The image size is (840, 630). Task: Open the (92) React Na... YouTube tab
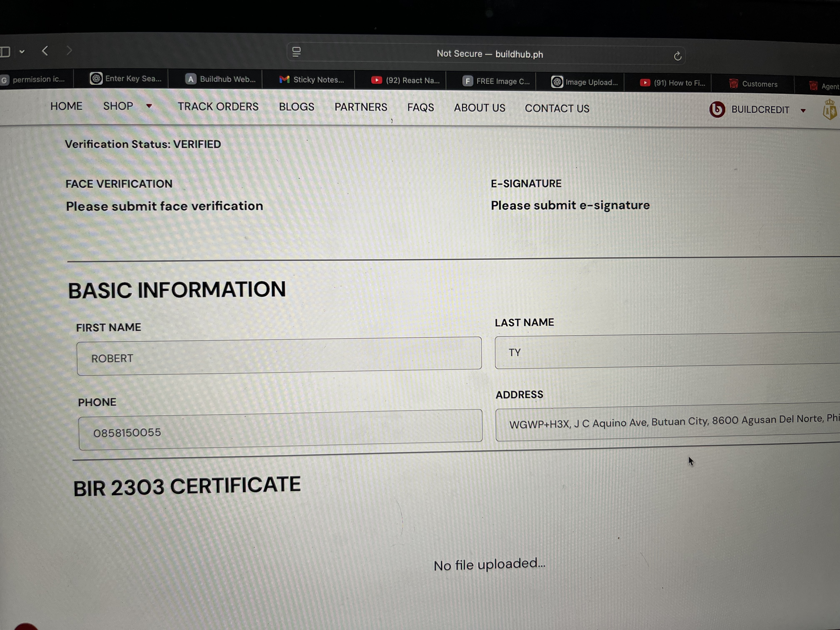[x=405, y=80]
